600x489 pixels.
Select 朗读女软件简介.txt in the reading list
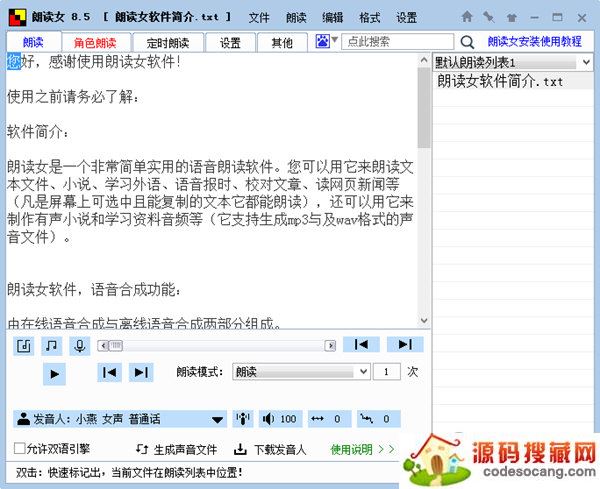point(513,81)
